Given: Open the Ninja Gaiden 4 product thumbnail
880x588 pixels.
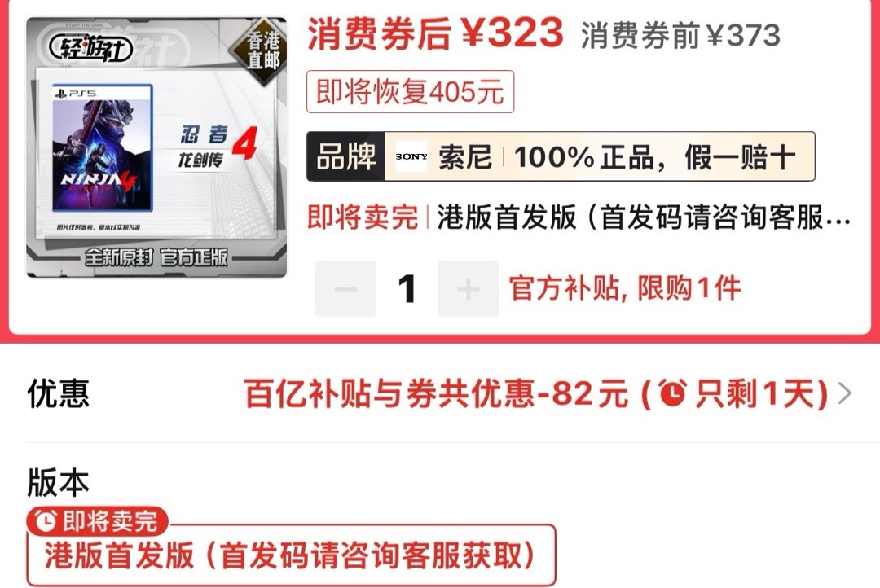Looking at the screenshot, I should pyautogui.click(x=156, y=147).
